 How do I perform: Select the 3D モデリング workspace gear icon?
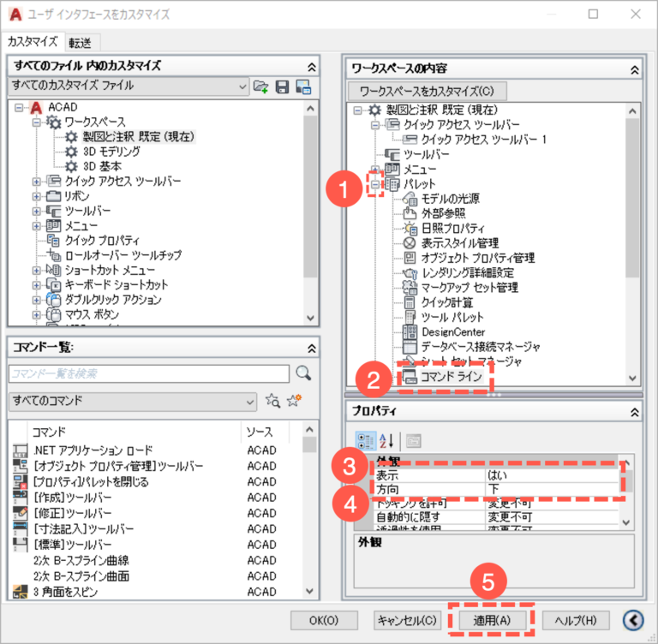[x=71, y=152]
